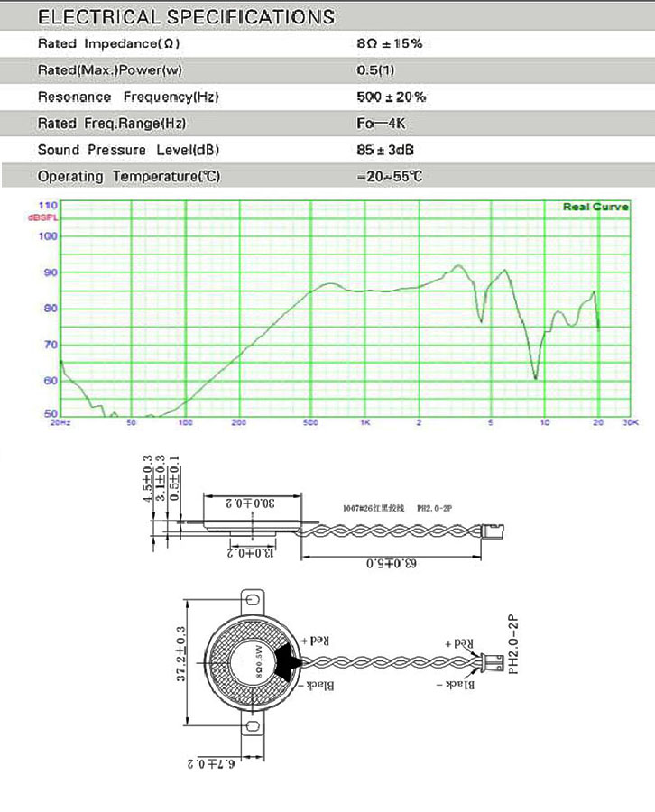Click the black arrow on speaker front view
The width and height of the screenshot is (655, 812).
(x=287, y=662)
